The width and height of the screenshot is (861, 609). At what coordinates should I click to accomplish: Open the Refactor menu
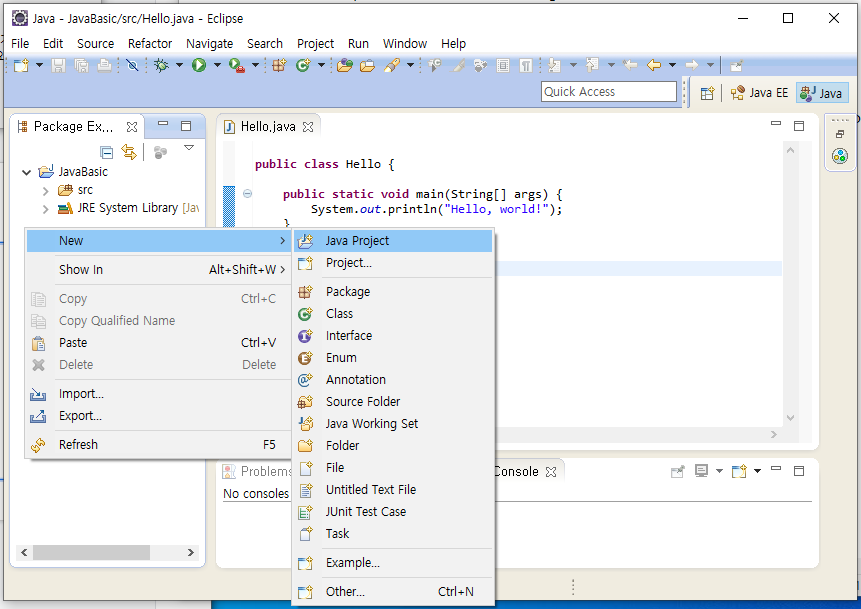point(150,43)
